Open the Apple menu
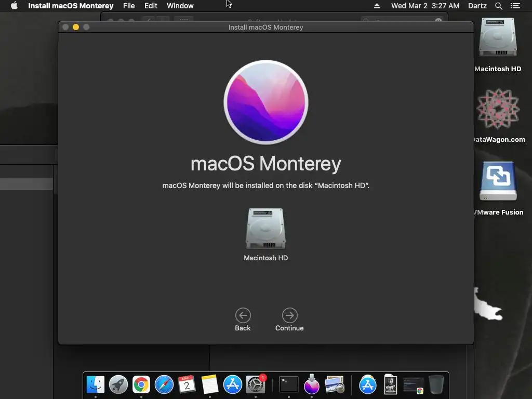 tap(14, 6)
